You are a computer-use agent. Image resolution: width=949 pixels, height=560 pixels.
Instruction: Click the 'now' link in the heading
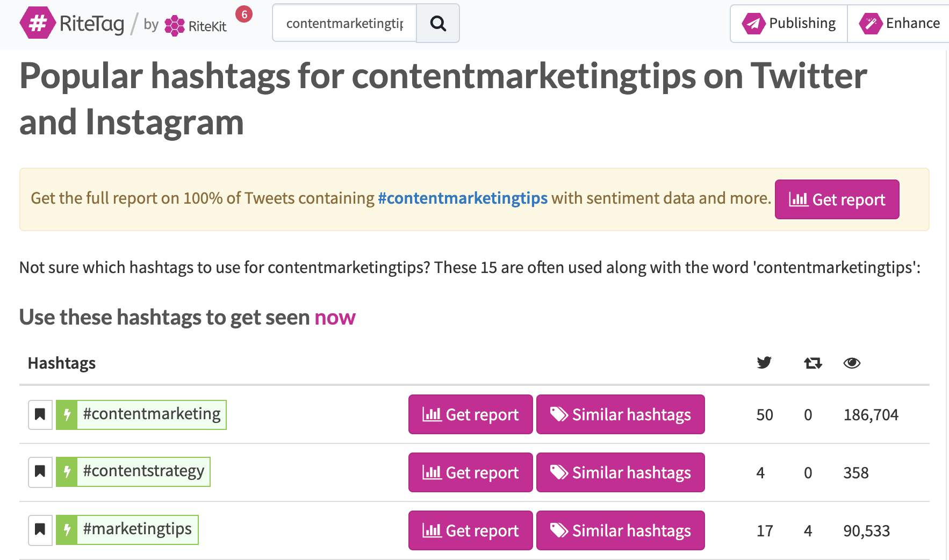coord(334,318)
